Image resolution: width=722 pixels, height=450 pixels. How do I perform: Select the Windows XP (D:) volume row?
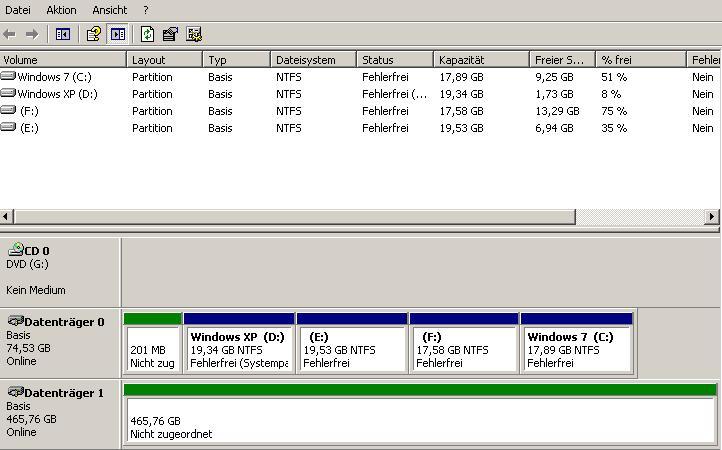click(x=360, y=94)
